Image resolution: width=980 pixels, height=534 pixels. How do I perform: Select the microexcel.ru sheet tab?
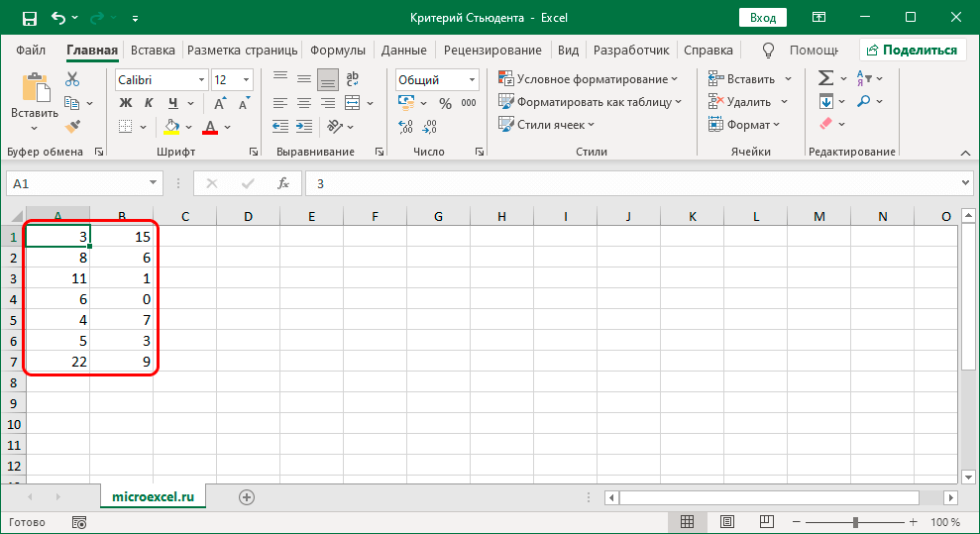coord(154,497)
